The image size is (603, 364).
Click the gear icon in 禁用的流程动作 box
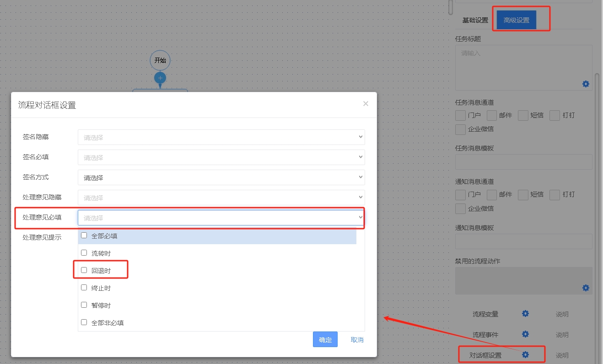pyautogui.click(x=586, y=288)
